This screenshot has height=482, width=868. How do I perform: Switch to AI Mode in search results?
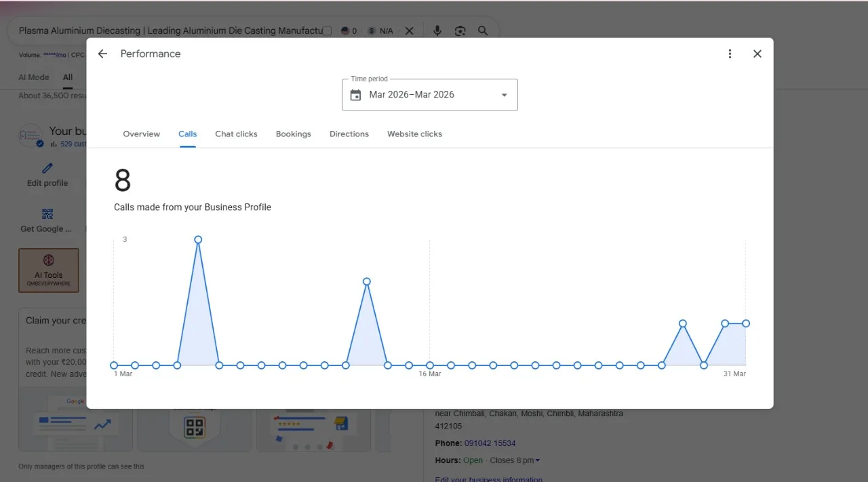coord(34,77)
